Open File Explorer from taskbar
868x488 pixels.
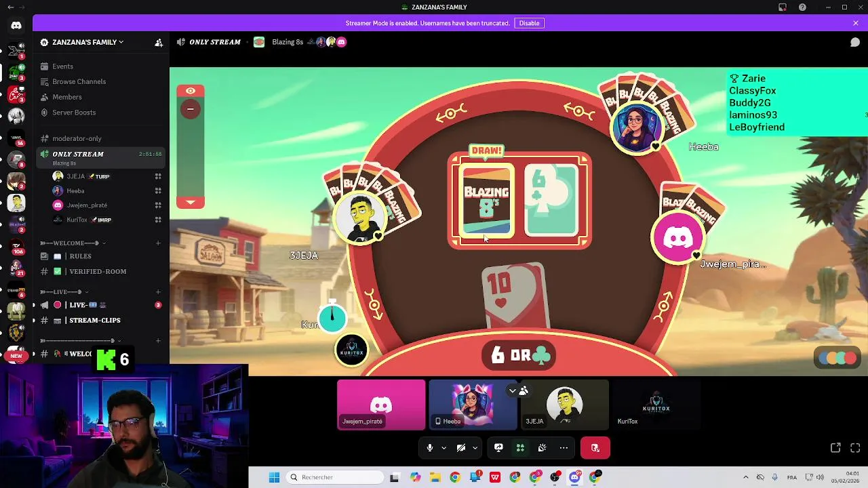click(x=435, y=477)
